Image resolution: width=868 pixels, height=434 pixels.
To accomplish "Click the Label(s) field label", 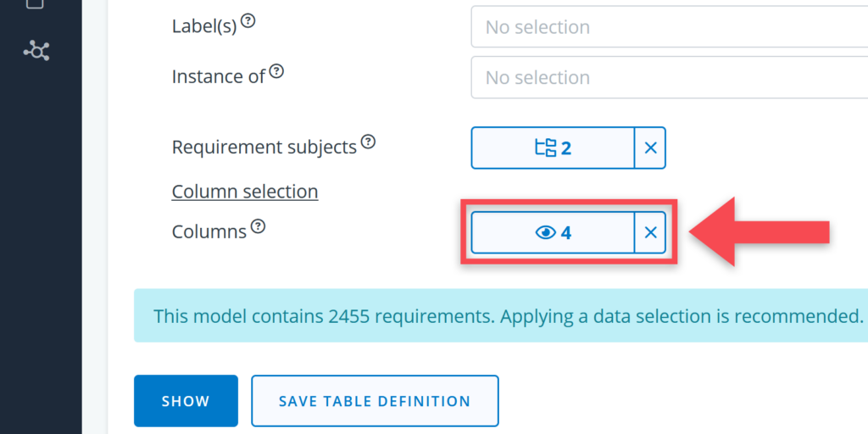I will [204, 26].
